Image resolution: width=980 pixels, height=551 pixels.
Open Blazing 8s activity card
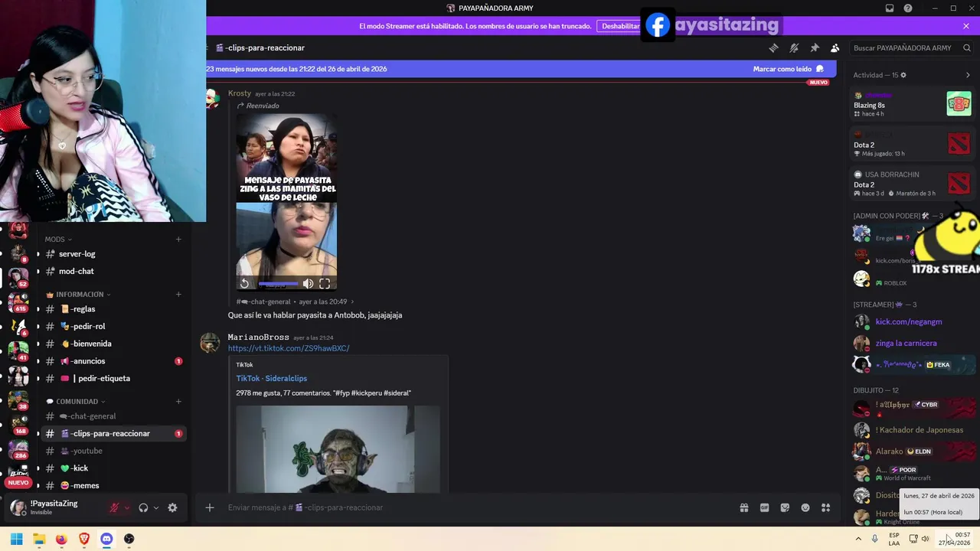(913, 104)
